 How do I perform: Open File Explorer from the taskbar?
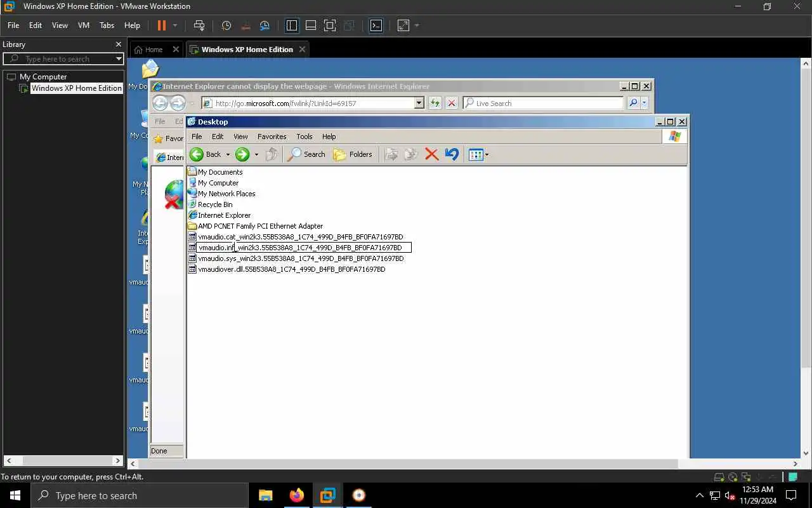click(265, 495)
